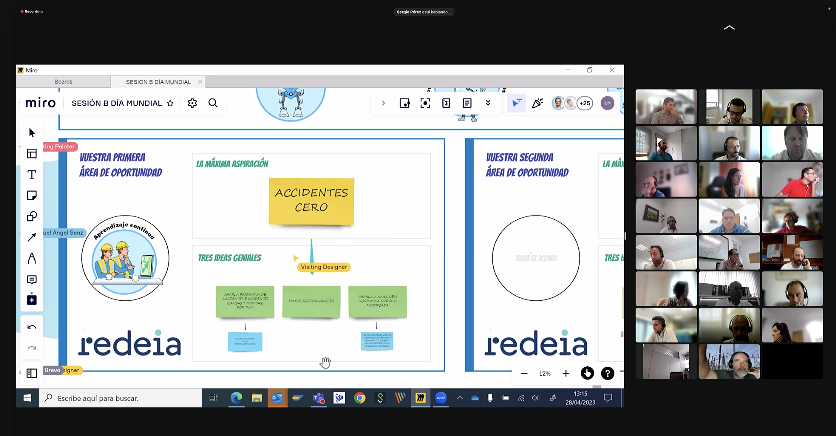Viewport: 836px width, 436px height.
Task: Open Microsoft Edge from the taskbar
Action: [x=236, y=398]
